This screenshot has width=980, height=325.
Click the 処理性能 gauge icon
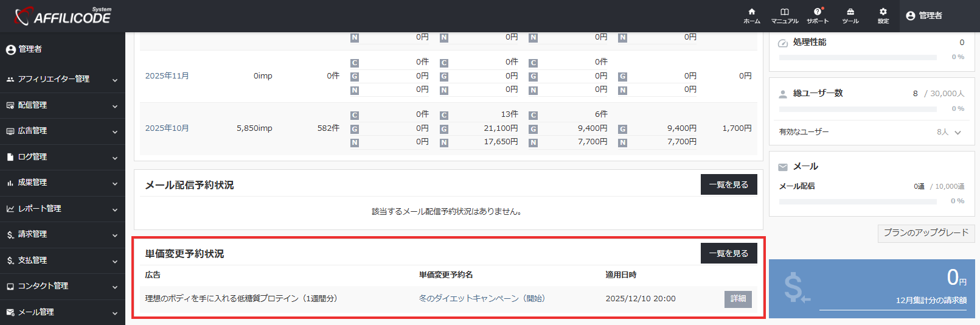[783, 43]
